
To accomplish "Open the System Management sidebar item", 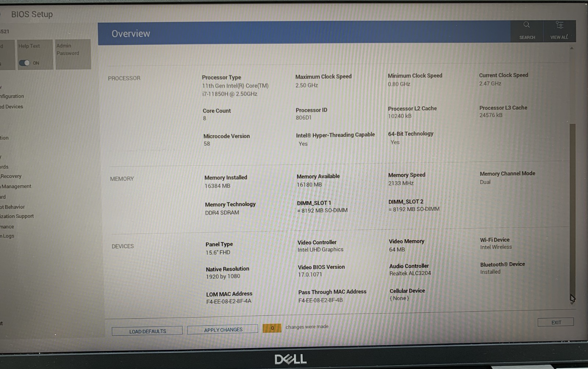I will 16,187.
